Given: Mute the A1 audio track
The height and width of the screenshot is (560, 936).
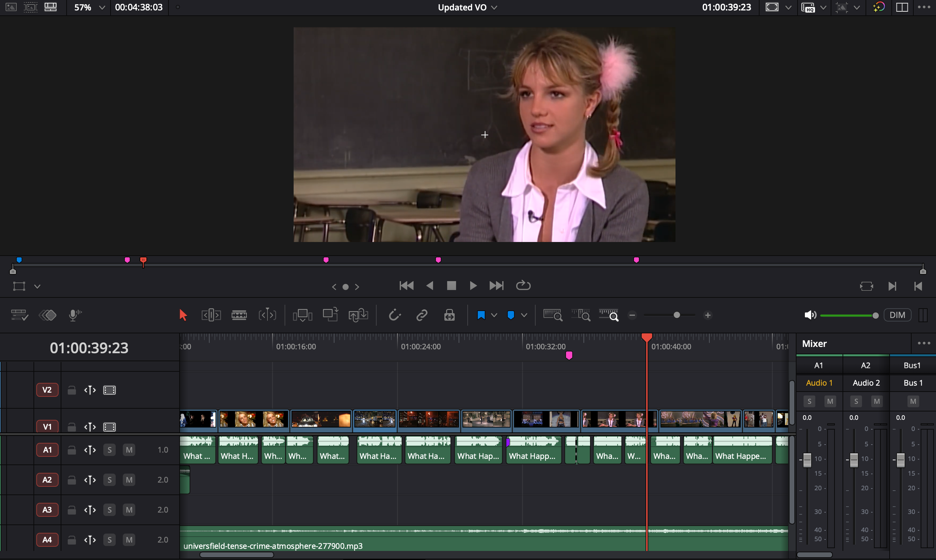Looking at the screenshot, I should coord(129,450).
